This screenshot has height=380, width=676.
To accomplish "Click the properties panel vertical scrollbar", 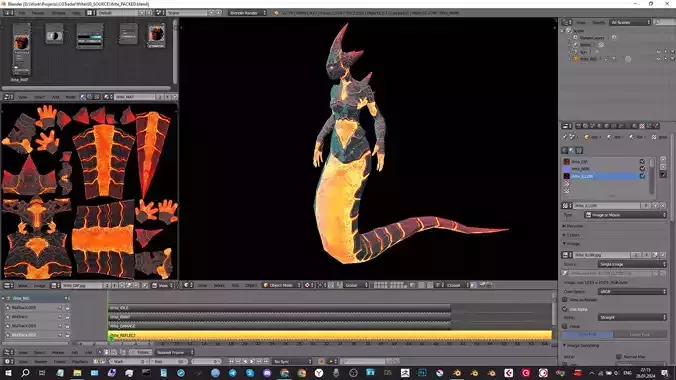I will pos(673,177).
